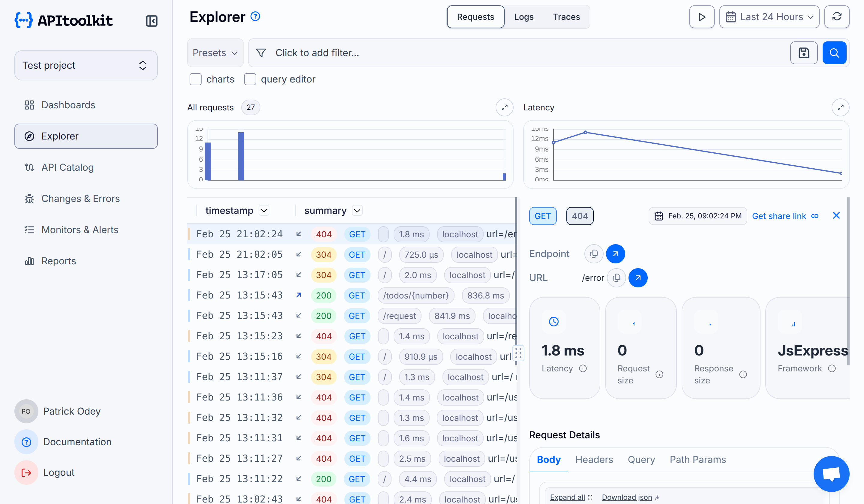Viewport: 864px width, 504px height.
Task: Save the current filter
Action: 803,52
